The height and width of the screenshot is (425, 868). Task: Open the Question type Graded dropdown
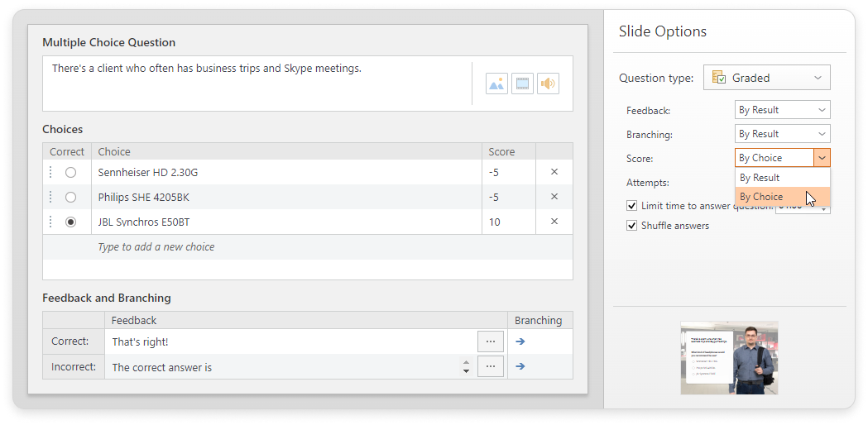coord(767,78)
